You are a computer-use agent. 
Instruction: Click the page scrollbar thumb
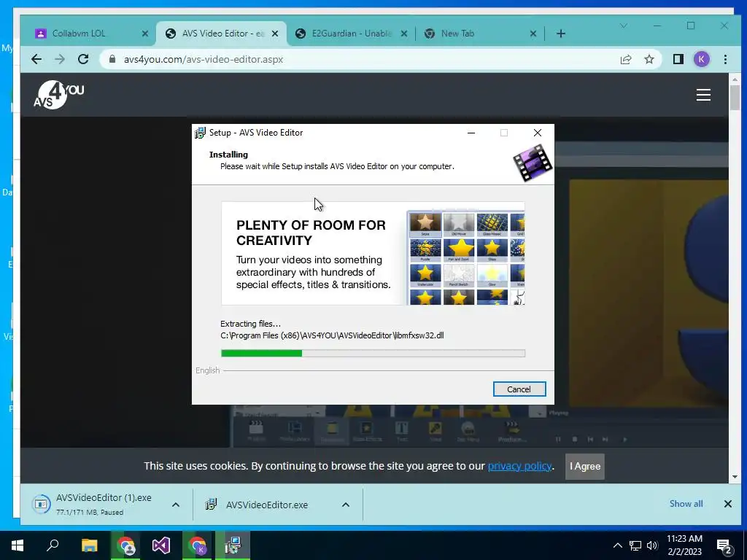click(735, 97)
